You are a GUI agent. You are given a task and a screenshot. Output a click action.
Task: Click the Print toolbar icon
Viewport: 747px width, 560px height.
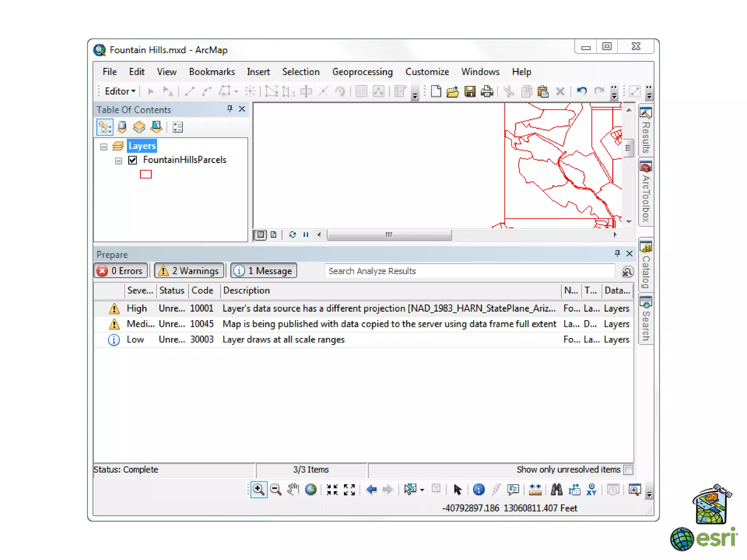pyautogui.click(x=487, y=91)
